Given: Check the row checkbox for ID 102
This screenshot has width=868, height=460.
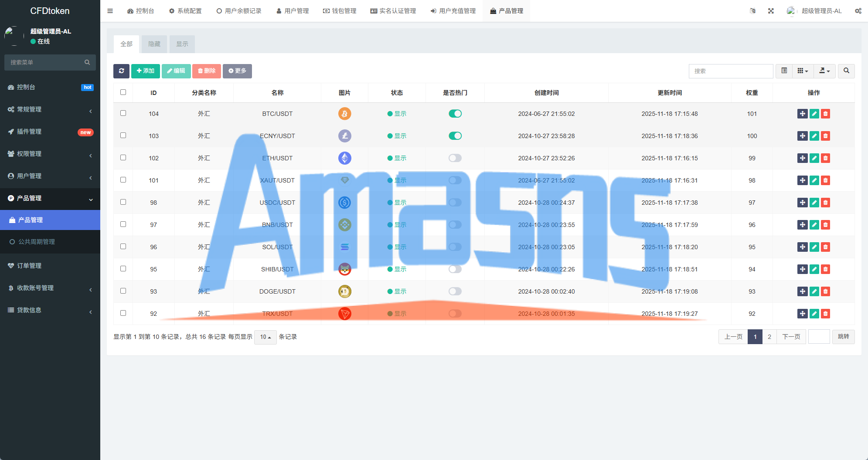Looking at the screenshot, I should [123, 158].
